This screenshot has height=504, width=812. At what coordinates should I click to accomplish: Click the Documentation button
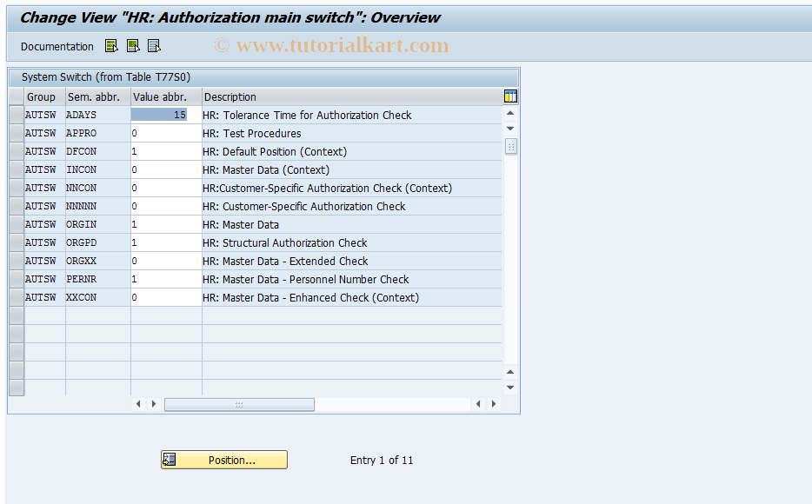[x=57, y=45]
